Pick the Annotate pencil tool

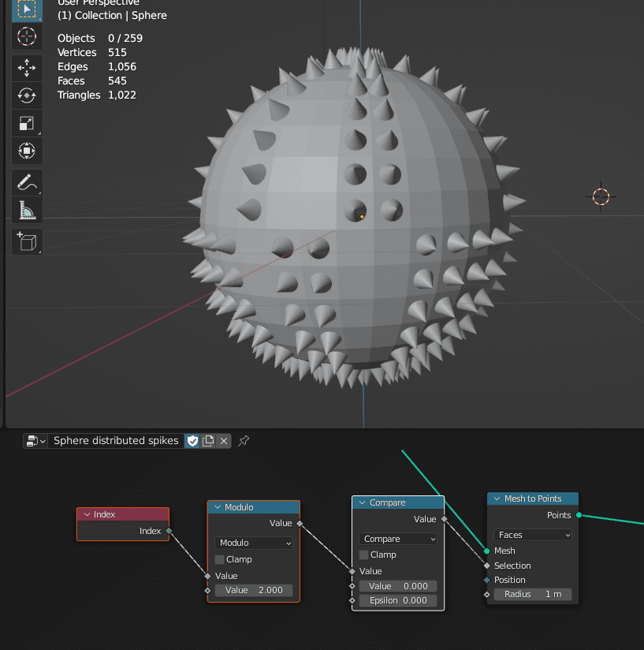pos(27,183)
